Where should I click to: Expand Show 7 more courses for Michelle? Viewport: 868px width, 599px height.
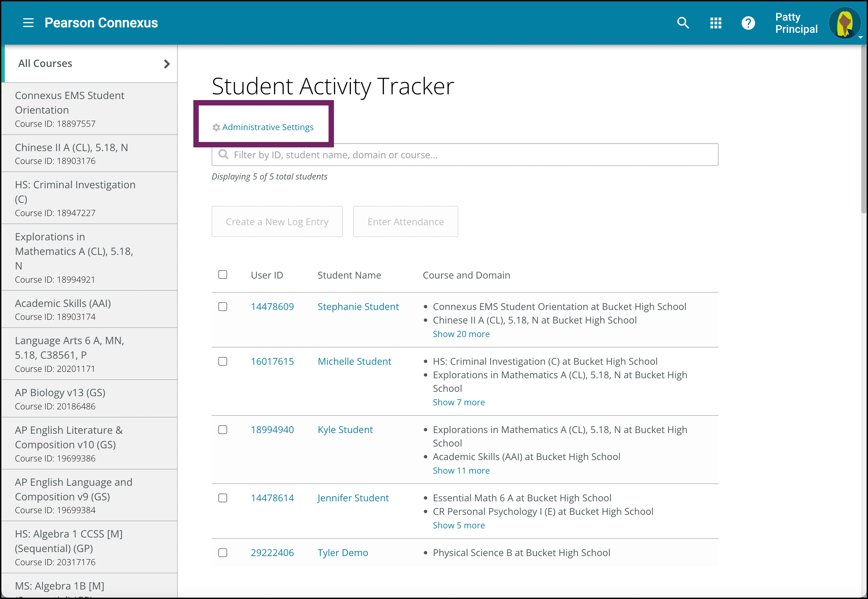tap(459, 402)
